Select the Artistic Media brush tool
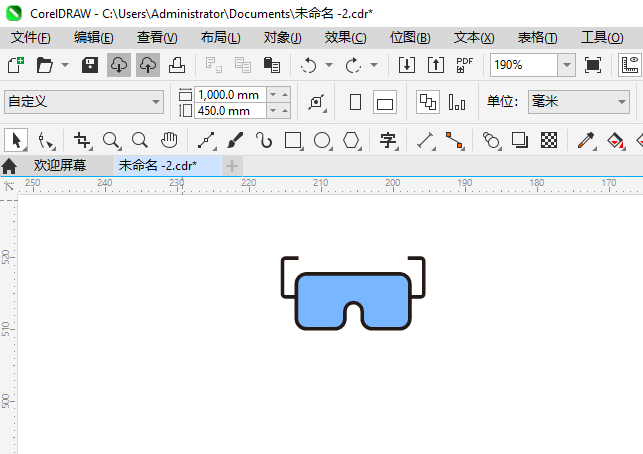This screenshot has width=643, height=454. (x=235, y=140)
